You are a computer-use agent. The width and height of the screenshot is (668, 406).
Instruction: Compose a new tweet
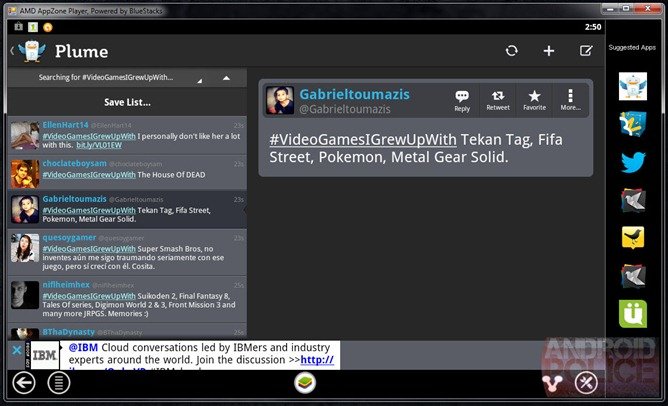coord(586,51)
